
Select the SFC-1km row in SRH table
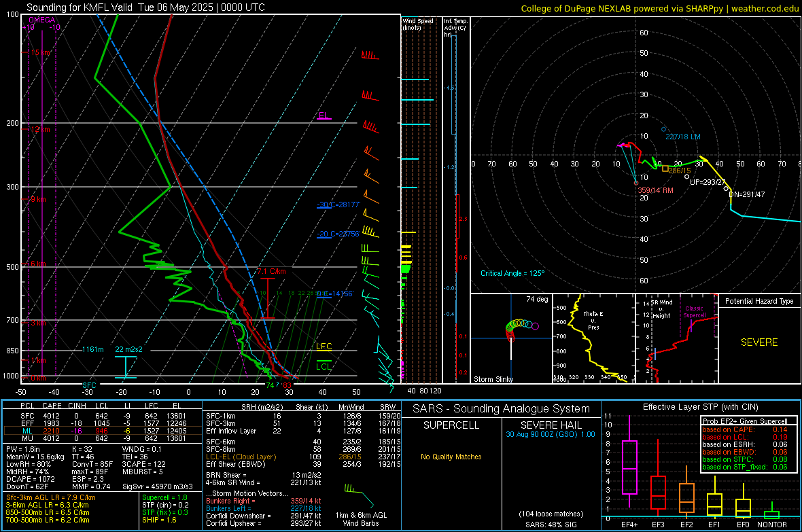click(x=303, y=416)
